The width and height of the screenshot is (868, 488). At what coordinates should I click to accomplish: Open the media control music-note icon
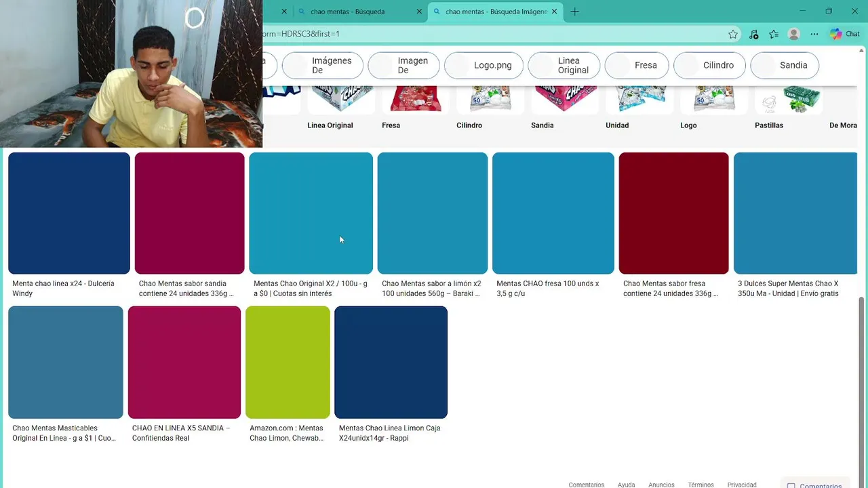753,34
